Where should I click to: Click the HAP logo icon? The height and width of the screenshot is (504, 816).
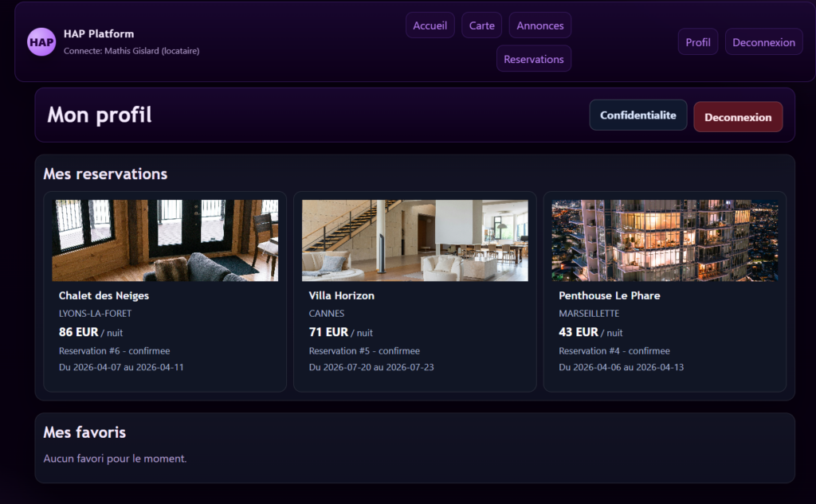pos(41,42)
